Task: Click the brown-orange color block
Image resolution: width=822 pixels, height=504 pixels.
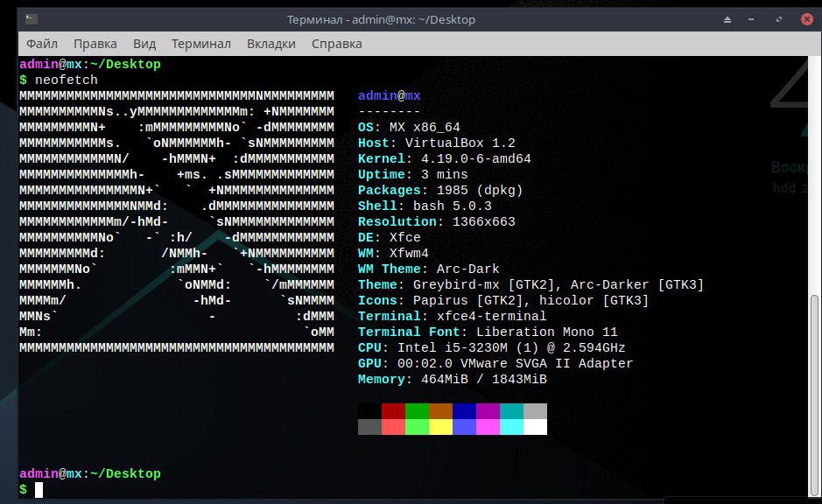Action: [440, 411]
